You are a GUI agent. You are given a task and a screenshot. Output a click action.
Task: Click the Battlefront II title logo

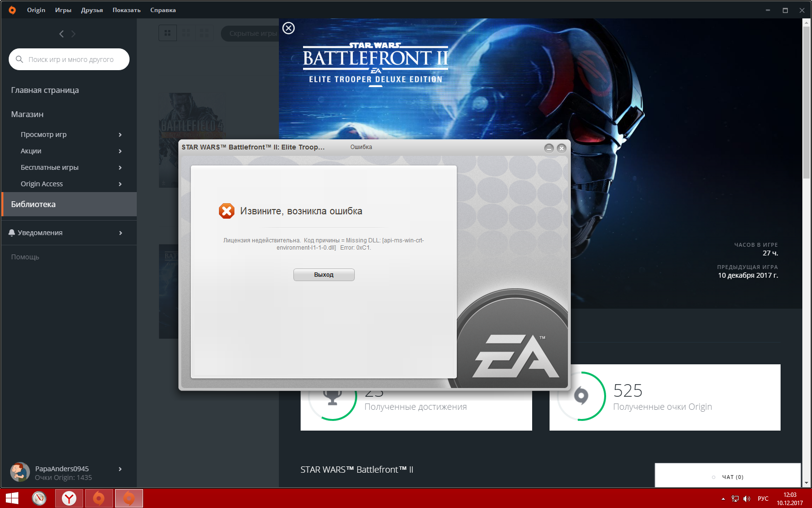[x=376, y=64]
